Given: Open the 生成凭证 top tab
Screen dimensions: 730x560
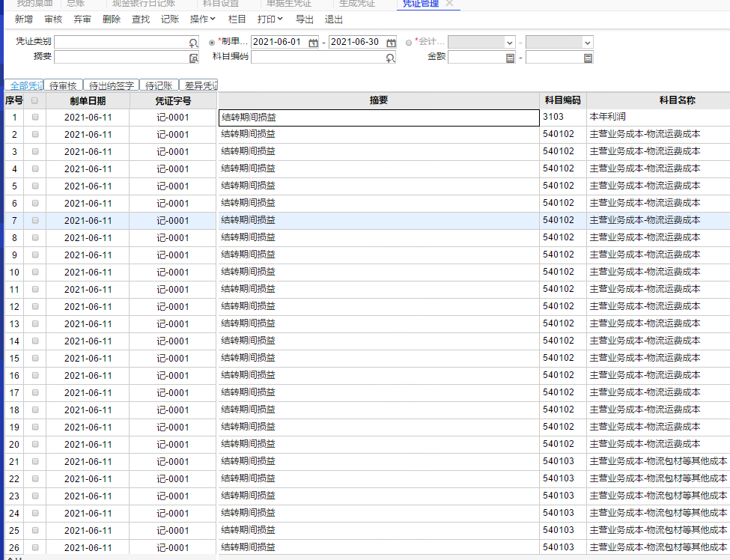Looking at the screenshot, I should (x=356, y=4).
